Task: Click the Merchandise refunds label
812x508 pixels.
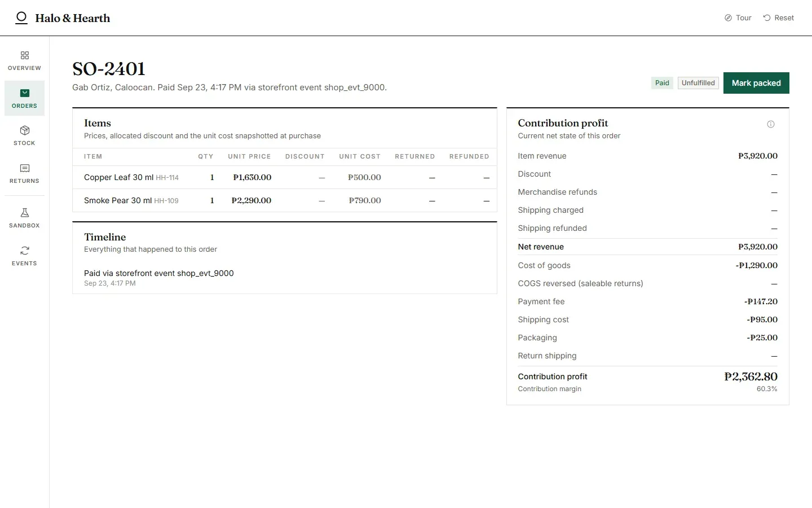Action: 557,192
